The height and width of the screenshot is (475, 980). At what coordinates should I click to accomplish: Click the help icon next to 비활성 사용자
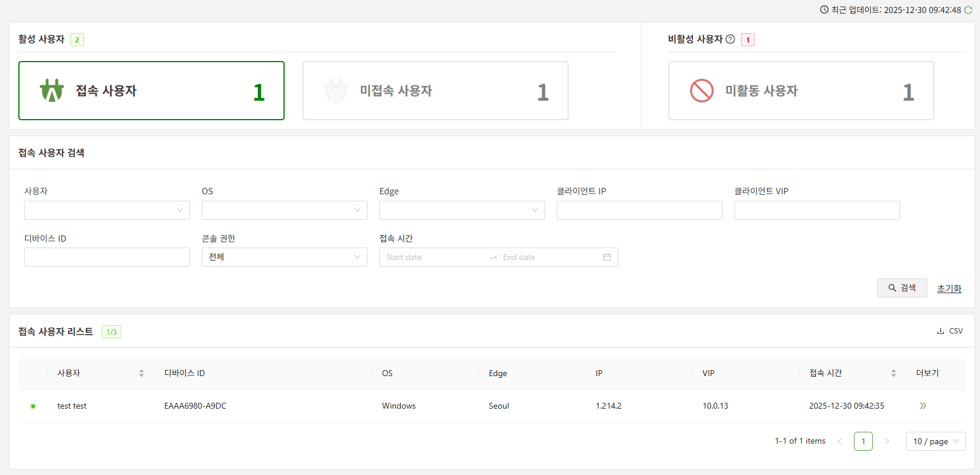click(730, 39)
